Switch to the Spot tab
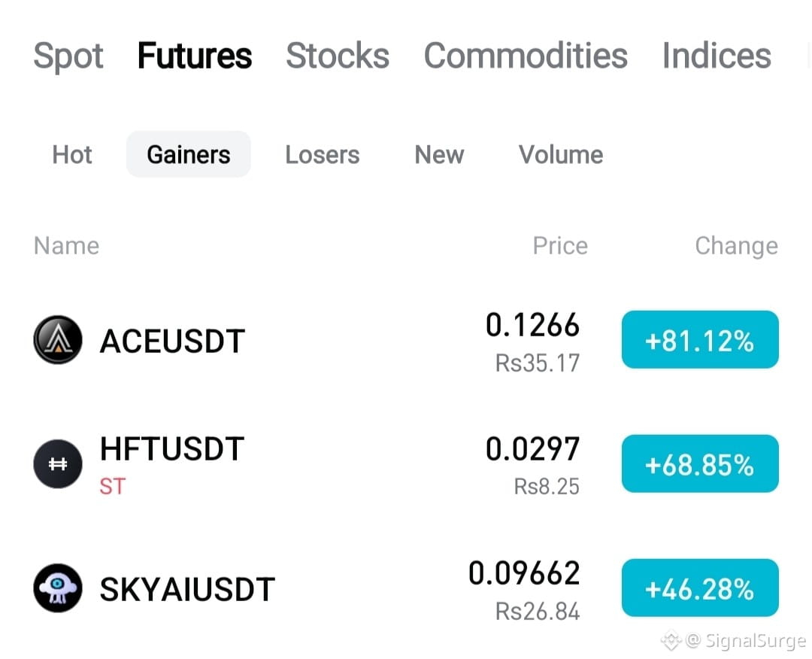The height and width of the screenshot is (659, 812). (68, 56)
